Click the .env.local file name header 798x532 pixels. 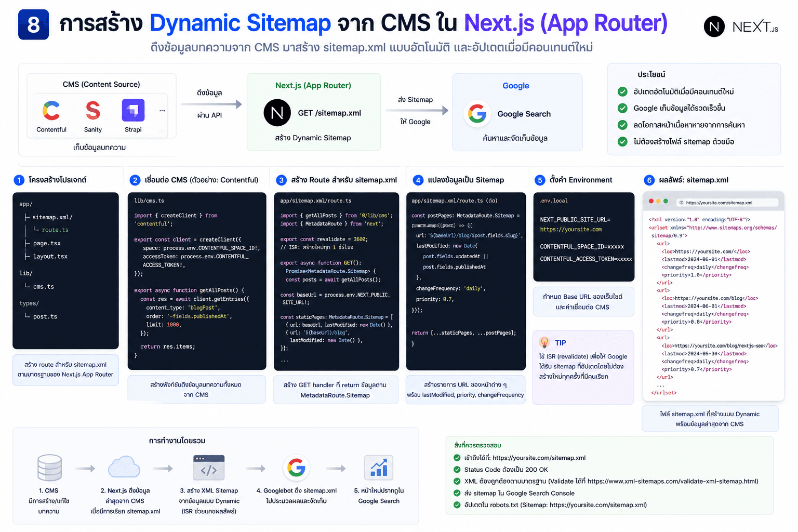pos(554,201)
